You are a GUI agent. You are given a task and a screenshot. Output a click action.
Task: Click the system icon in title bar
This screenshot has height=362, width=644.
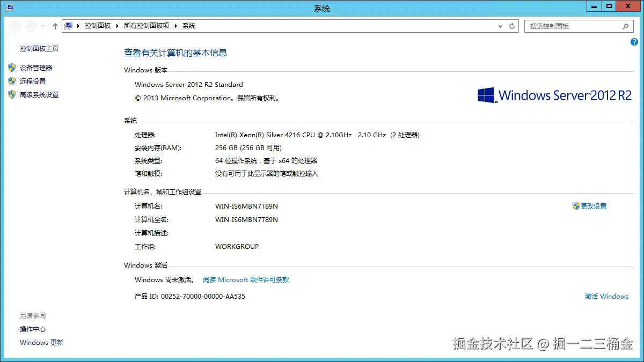tap(10, 7)
